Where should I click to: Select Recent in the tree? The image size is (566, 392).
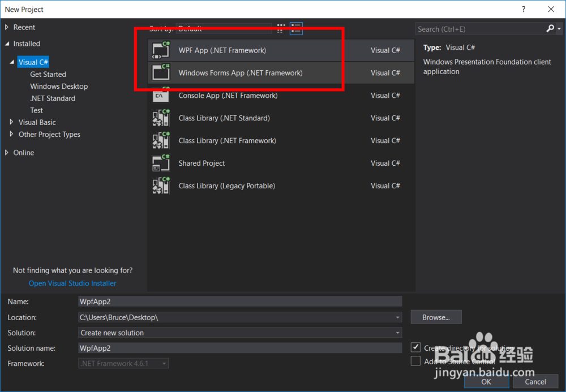[24, 27]
